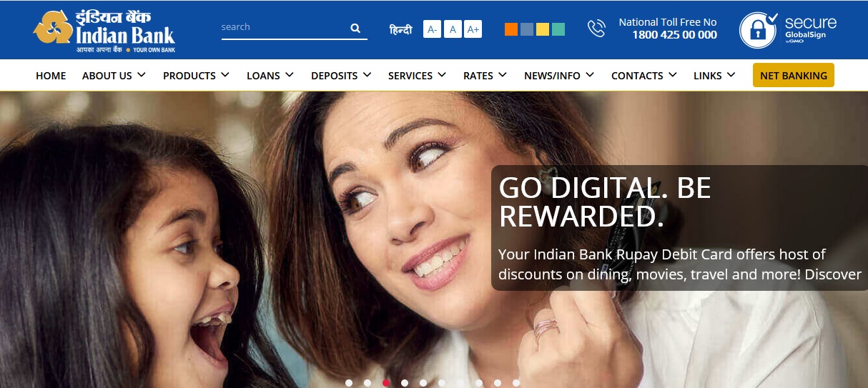Decrease font size with A- button
Image resolution: width=868 pixels, height=388 pixels.
[432, 29]
